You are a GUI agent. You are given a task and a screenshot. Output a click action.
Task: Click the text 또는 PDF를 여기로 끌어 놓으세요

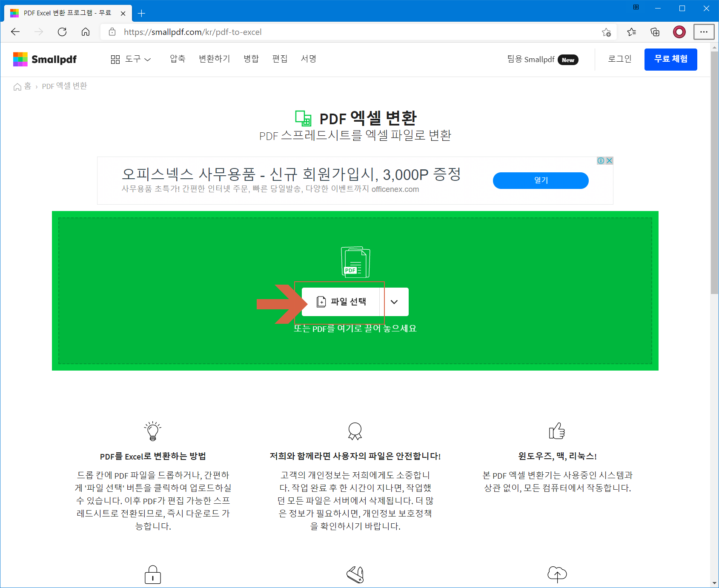pos(355,328)
